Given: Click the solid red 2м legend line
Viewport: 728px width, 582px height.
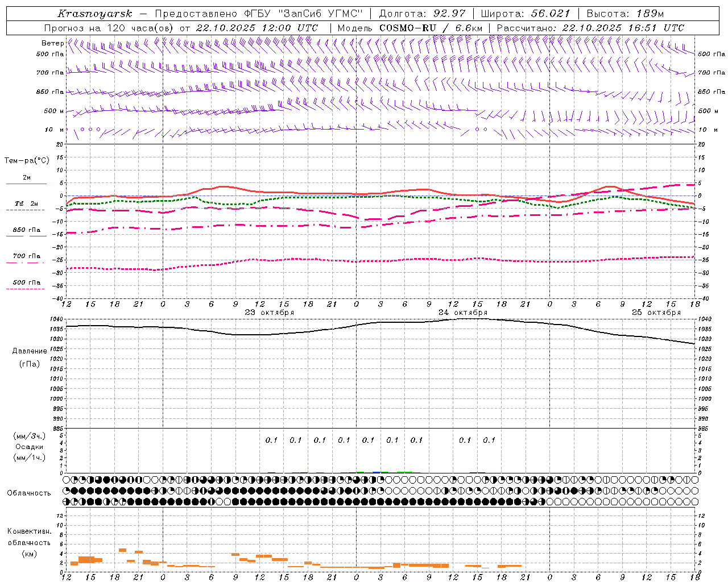Looking at the screenshot, I should (26, 184).
